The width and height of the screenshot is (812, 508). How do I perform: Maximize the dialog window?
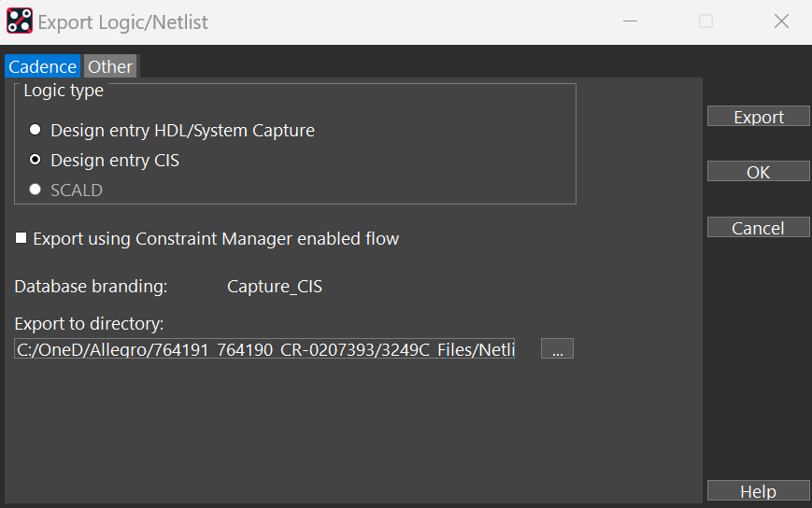706,21
